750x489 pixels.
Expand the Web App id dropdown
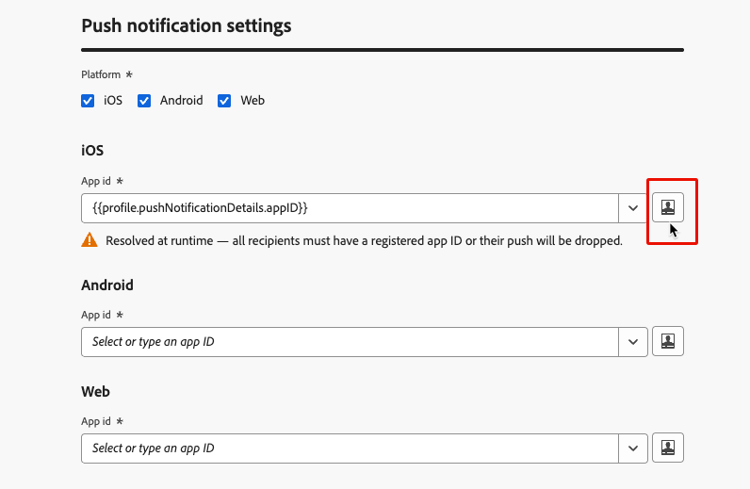(633, 448)
